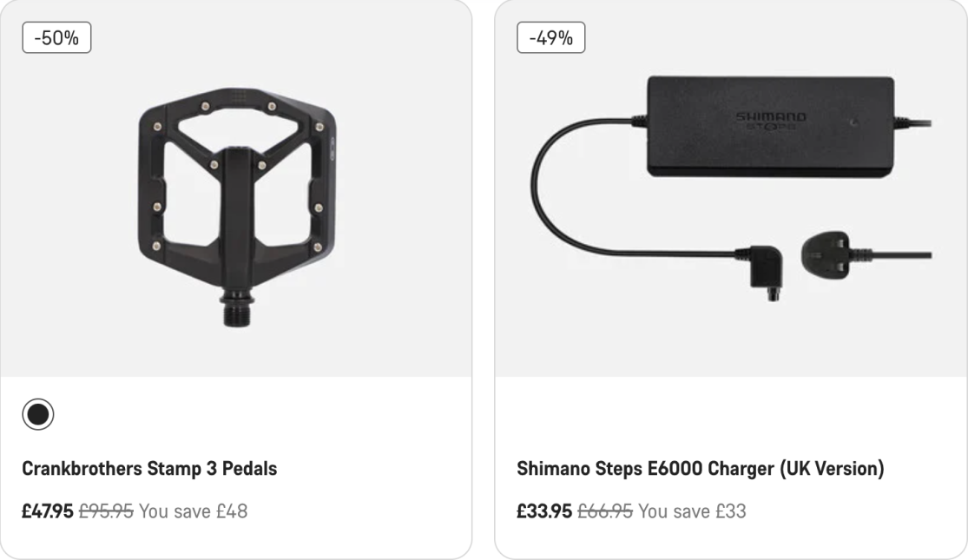Image resolution: width=968 pixels, height=560 pixels.
Task: Click the "You save £33" text
Action: 692,511
